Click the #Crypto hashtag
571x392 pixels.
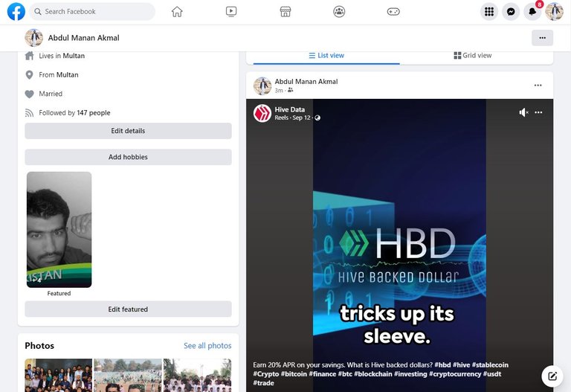(266, 374)
